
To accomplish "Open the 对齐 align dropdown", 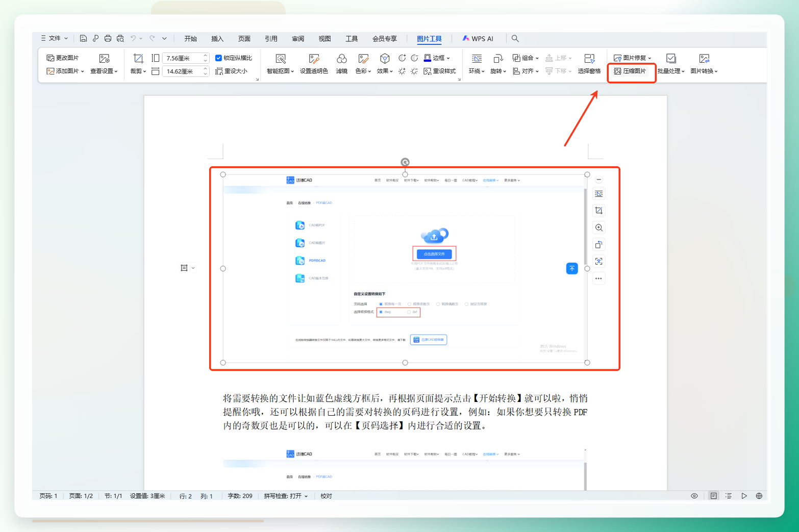I will click(526, 71).
